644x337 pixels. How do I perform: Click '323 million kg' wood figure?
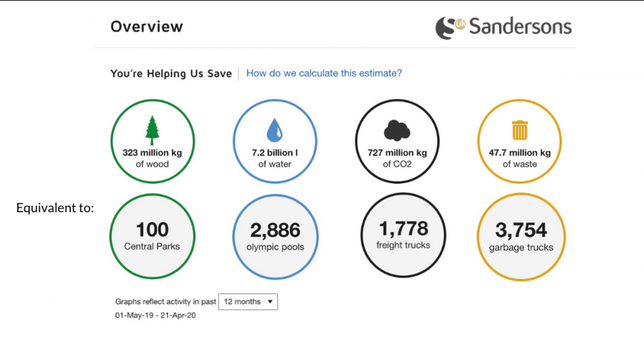(152, 153)
